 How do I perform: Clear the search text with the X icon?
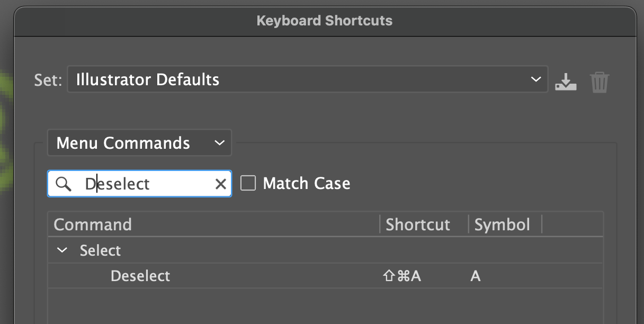coord(221,183)
